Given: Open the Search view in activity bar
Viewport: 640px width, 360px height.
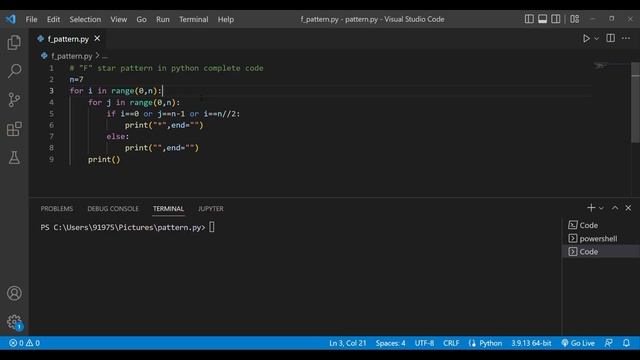Looking at the screenshot, I should point(14,71).
